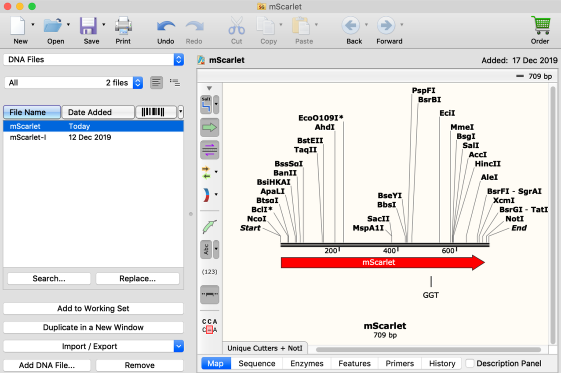Sort by the File Name column header
This screenshot has height=375, width=561.
tap(32, 112)
